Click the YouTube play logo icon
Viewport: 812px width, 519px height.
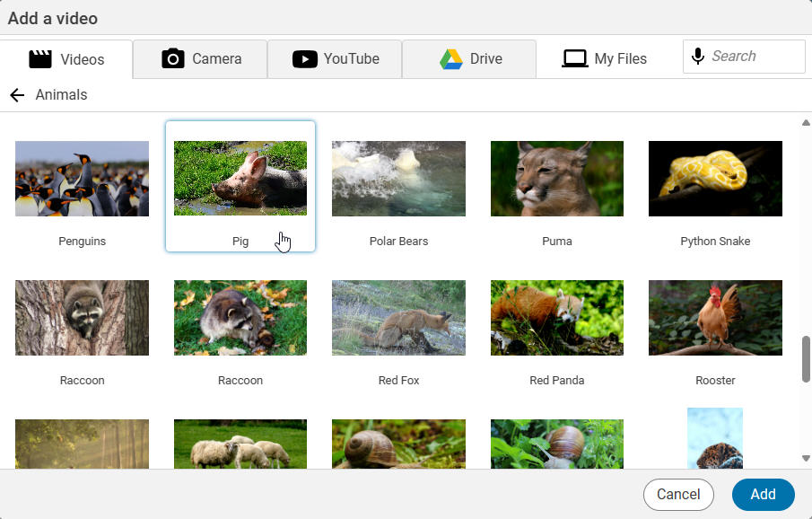305,59
